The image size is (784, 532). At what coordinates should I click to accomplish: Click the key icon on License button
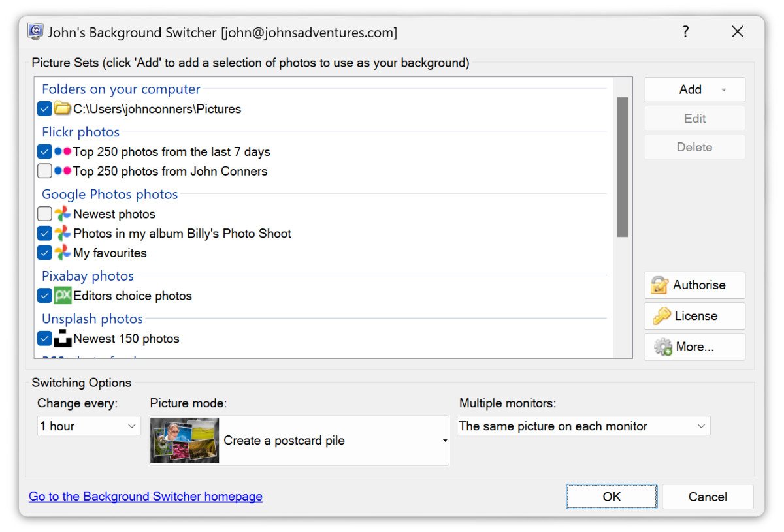662,316
